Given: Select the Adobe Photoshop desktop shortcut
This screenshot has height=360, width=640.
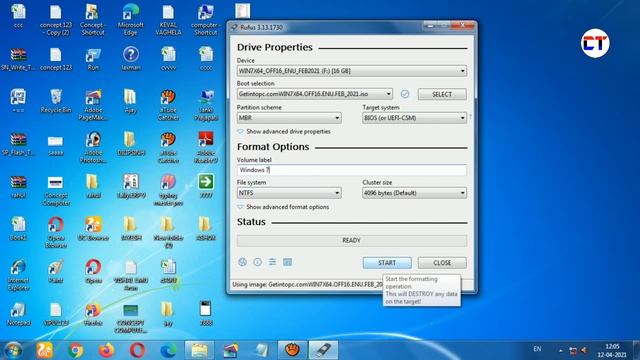Looking at the screenshot, I should pyautogui.click(x=93, y=147).
